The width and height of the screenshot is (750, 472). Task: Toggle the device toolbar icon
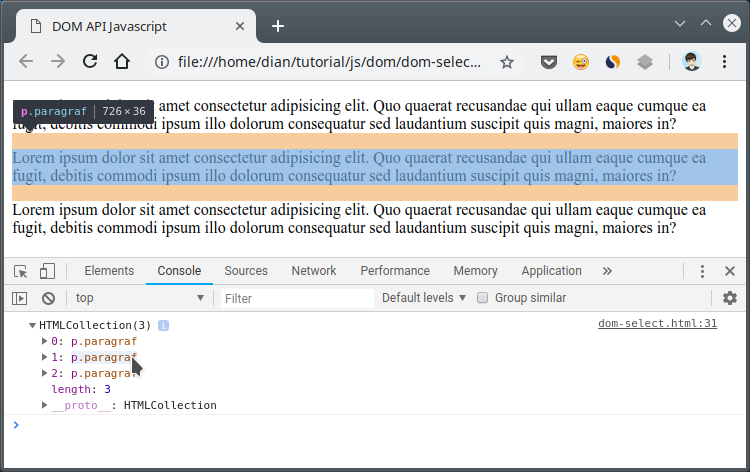tap(47, 271)
